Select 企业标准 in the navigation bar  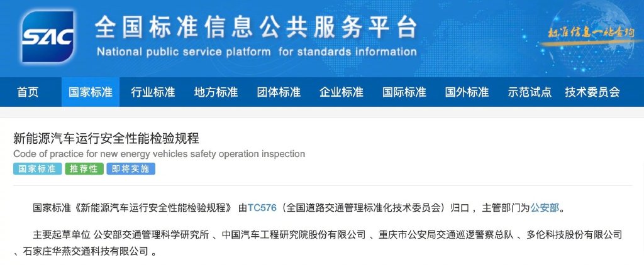pos(341,92)
